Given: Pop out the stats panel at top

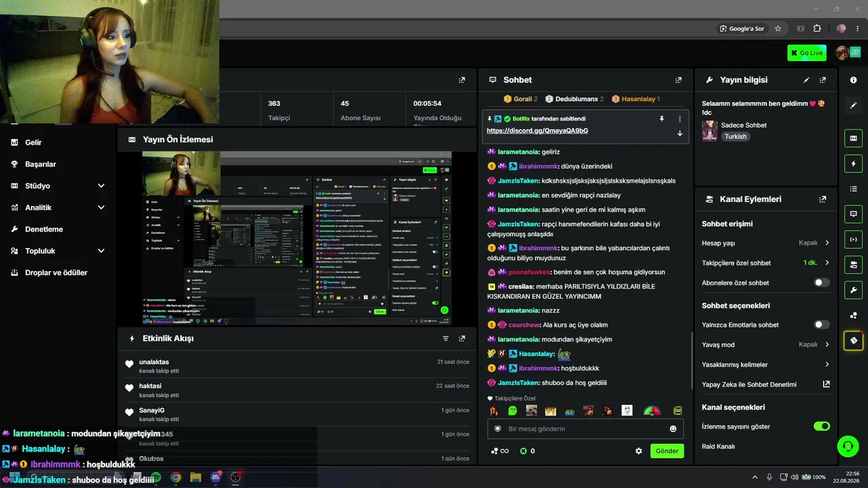Looking at the screenshot, I should (x=462, y=80).
